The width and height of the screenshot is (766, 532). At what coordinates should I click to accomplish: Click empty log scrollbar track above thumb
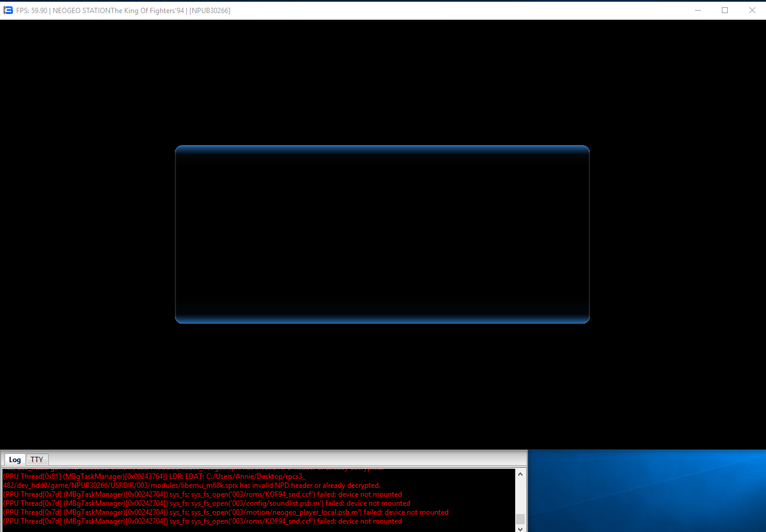[520, 496]
